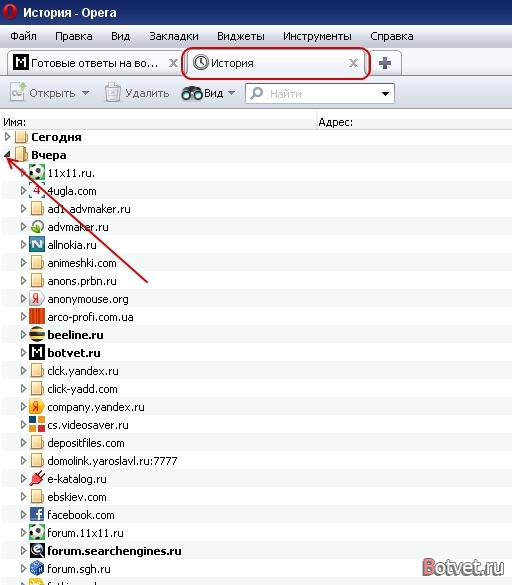
Task: Select the click-yadd.com row
Action: [x=257, y=389]
